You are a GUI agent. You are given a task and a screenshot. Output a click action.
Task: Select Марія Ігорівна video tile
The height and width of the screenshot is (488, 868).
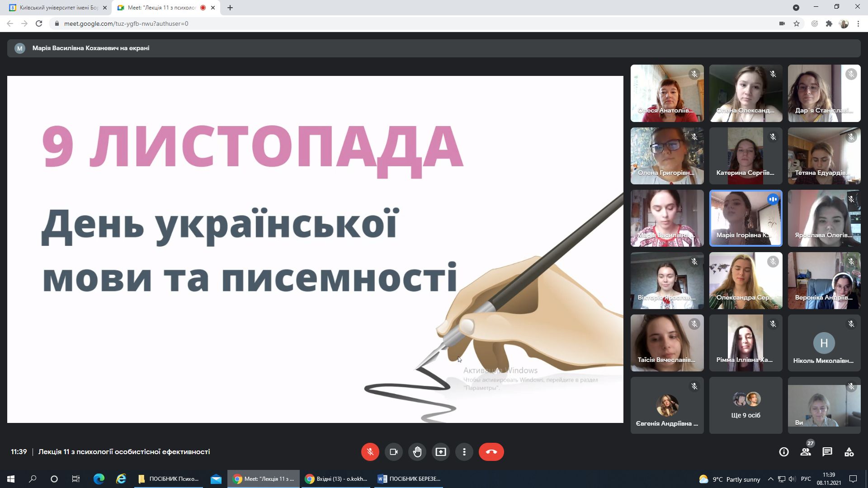pos(745,218)
